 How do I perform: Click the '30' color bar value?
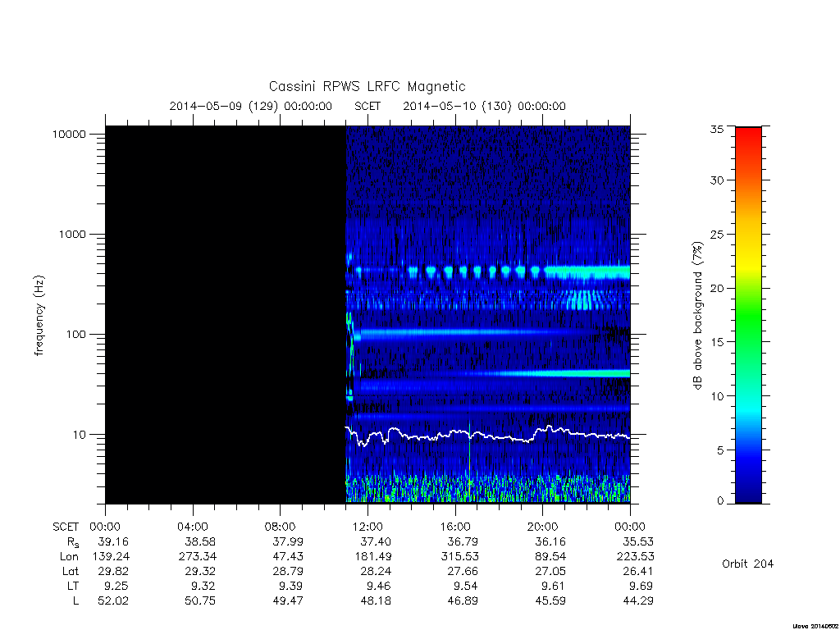(717, 180)
